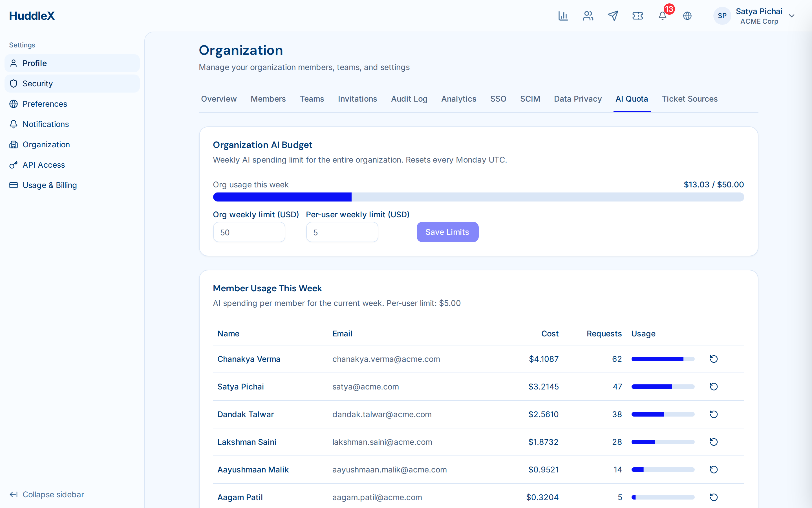The width and height of the screenshot is (812, 508).
Task: Open the team members icon in header
Action: [x=588, y=16]
